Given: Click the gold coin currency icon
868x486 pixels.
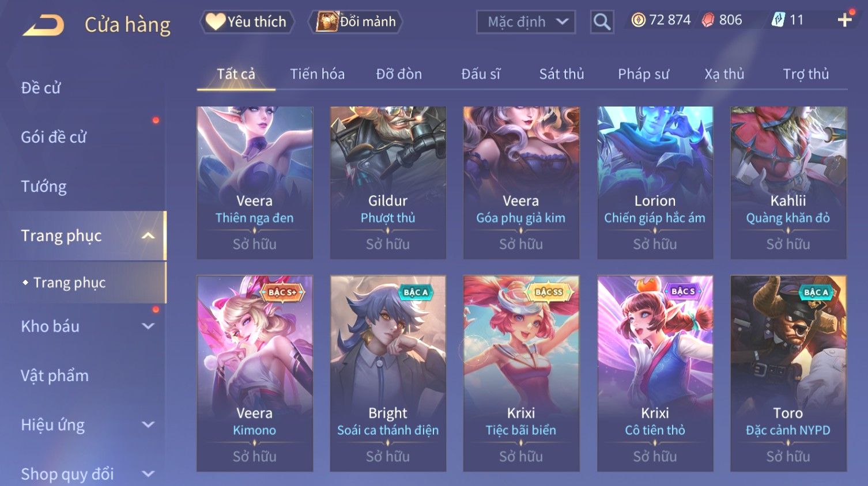Looking at the screenshot, I should 638,20.
